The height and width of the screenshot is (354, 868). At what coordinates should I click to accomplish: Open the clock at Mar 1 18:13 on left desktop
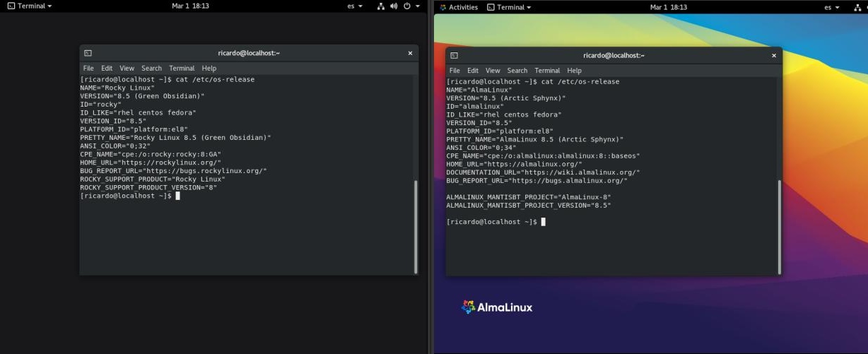pos(190,6)
